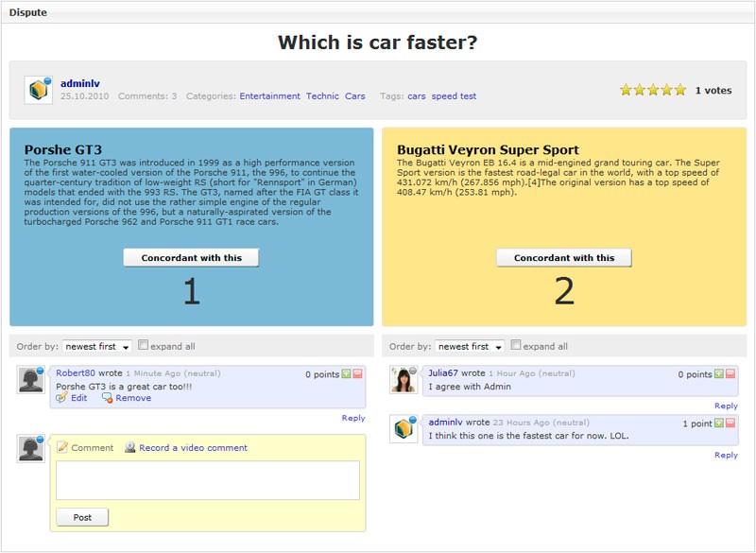Focus the comment text box
Image resolution: width=756 pixels, height=553 pixels.
coord(208,480)
